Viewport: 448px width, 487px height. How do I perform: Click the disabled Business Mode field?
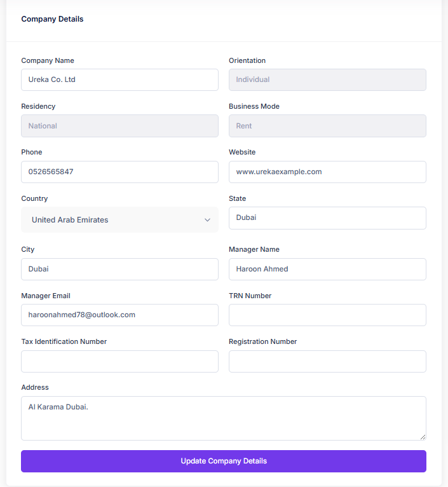tap(327, 126)
